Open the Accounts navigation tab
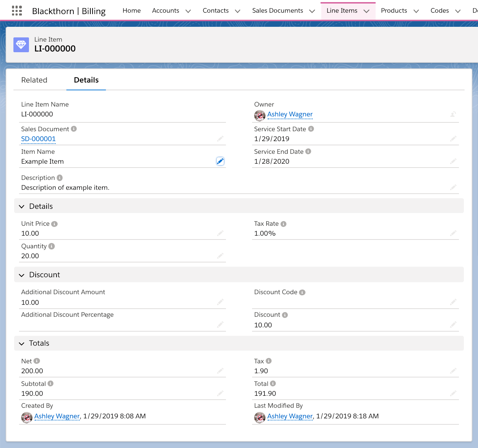 click(166, 11)
